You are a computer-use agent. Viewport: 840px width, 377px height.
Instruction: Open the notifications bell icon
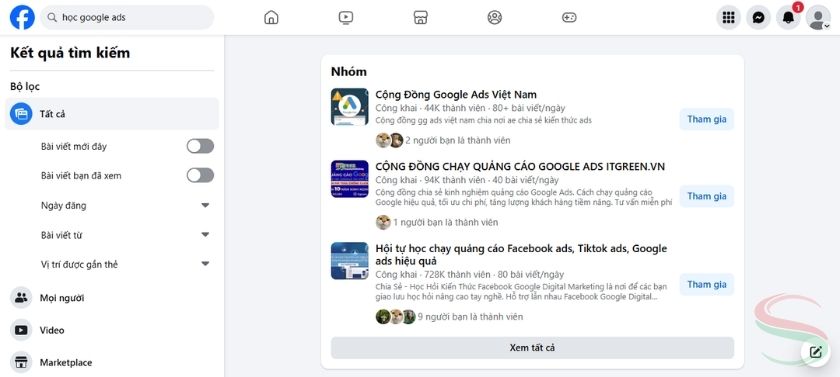pyautogui.click(x=788, y=18)
